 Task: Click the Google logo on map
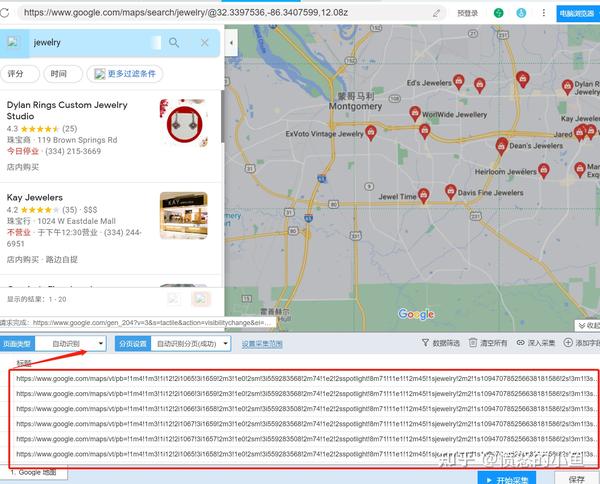coord(416,314)
